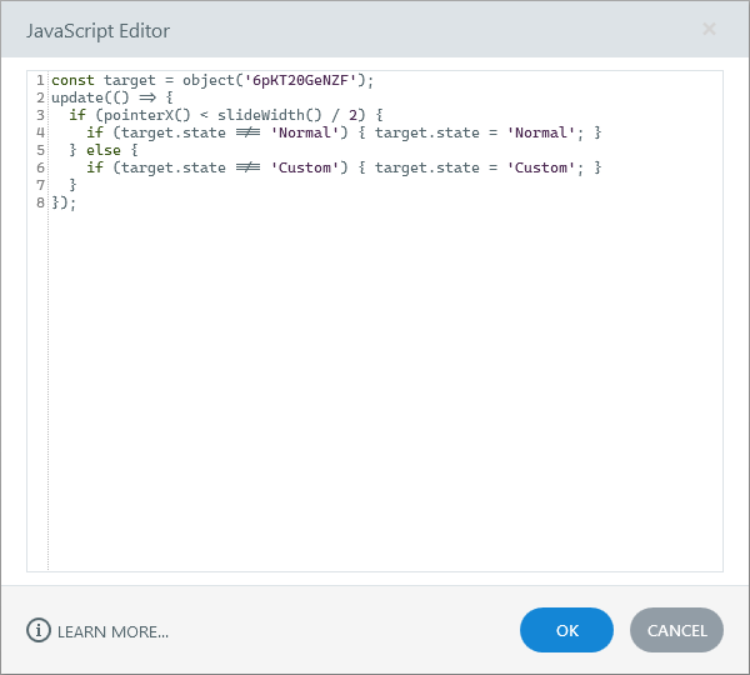The width and height of the screenshot is (750, 675).
Task: Click the 'const target' line of code
Action: click(x=212, y=80)
